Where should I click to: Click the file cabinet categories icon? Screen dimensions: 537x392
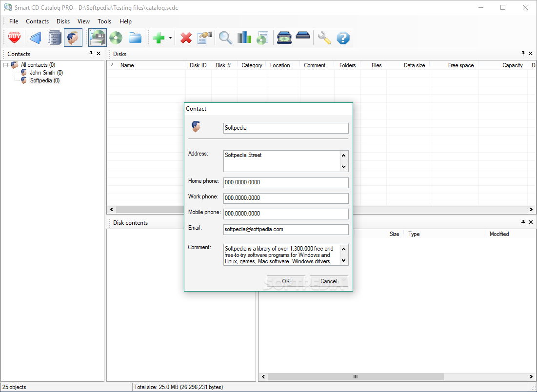pos(54,38)
